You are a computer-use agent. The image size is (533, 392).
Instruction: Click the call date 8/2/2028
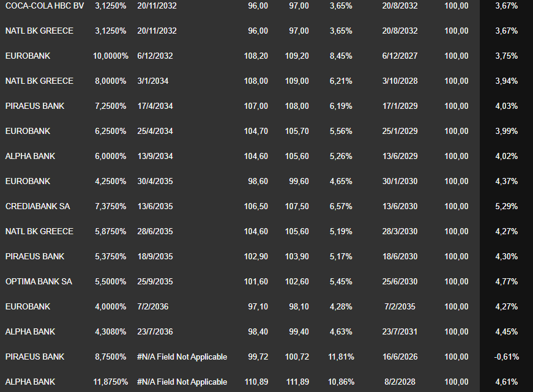tap(400, 382)
